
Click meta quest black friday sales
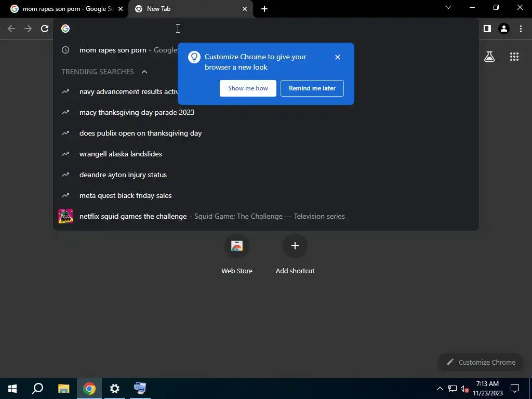point(266,195)
